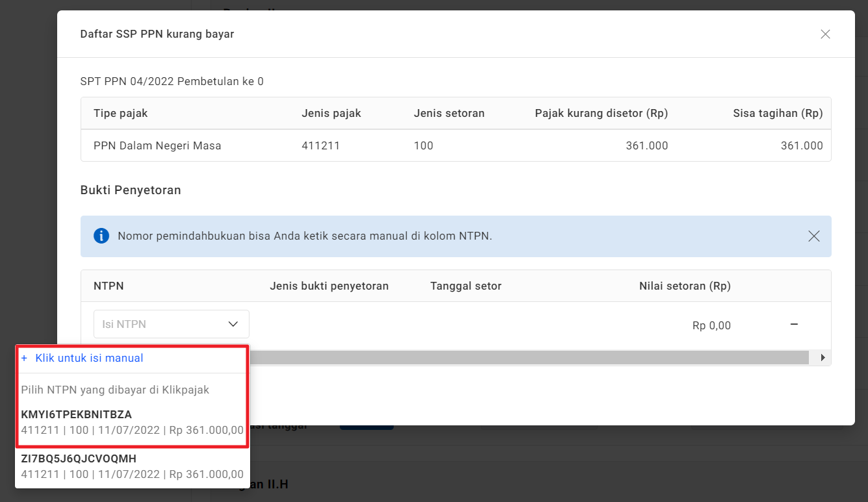Click the 411211 jenis pajak cell in the table
868x502 pixels.
[x=320, y=145]
